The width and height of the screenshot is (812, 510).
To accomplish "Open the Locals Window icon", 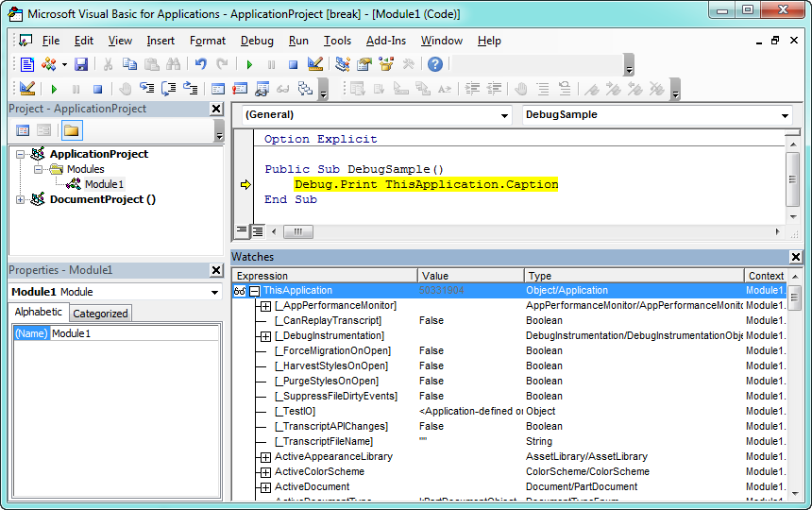I will point(218,89).
